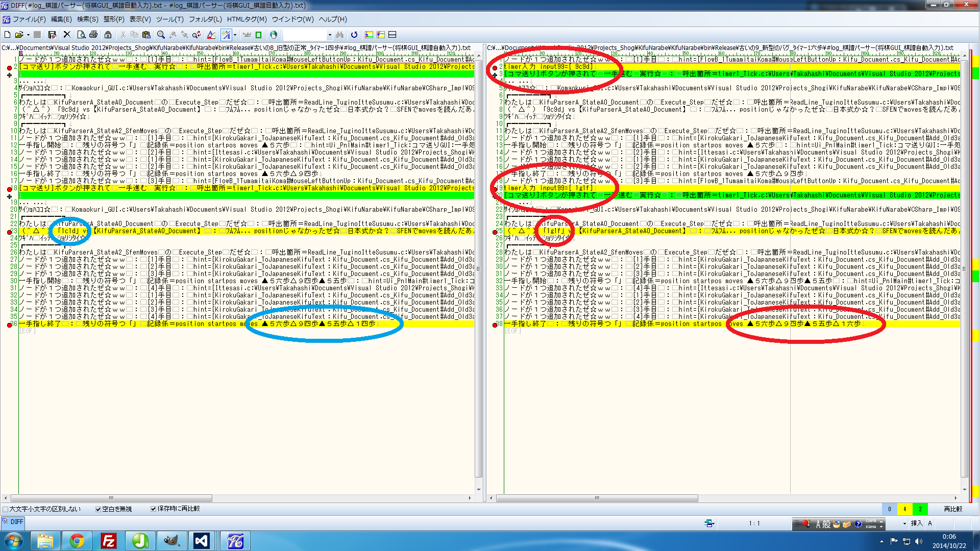Image resolution: width=980 pixels, height=551 pixels.
Task: Click the yellow difference count swatch
Action: tap(904, 509)
